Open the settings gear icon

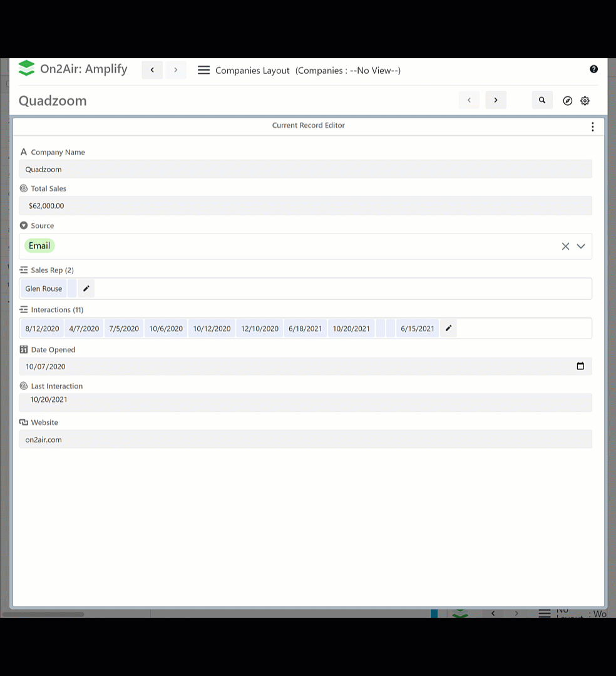[585, 100]
